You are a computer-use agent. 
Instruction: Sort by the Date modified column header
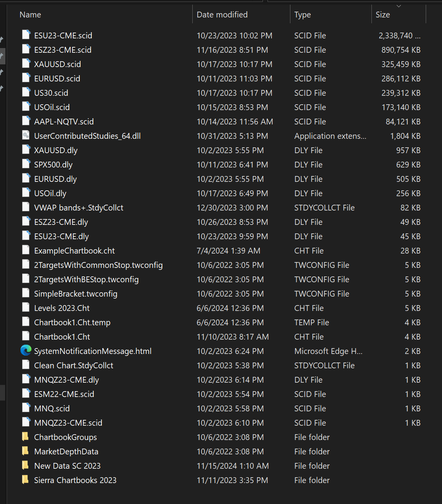(x=222, y=15)
